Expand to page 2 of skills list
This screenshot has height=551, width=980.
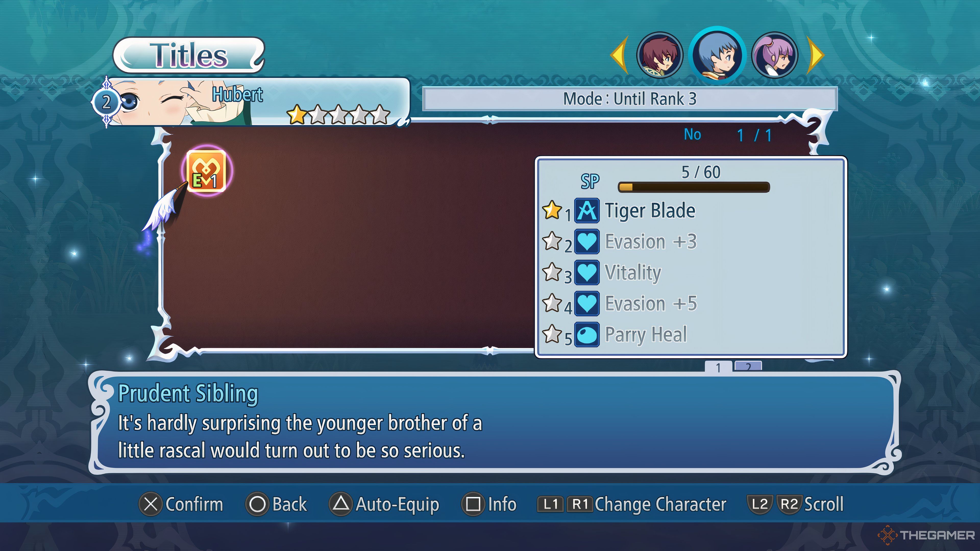(749, 366)
